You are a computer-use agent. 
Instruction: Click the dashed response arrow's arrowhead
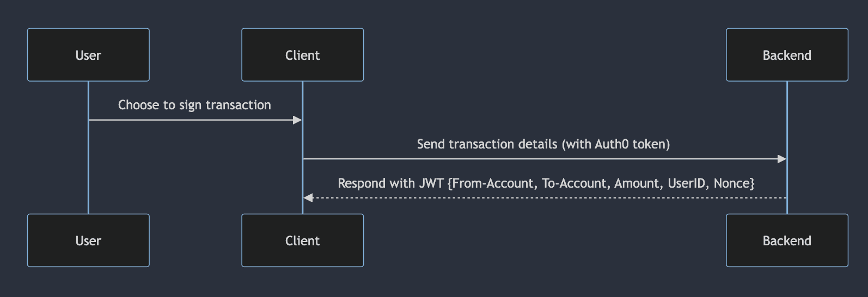coord(308,197)
